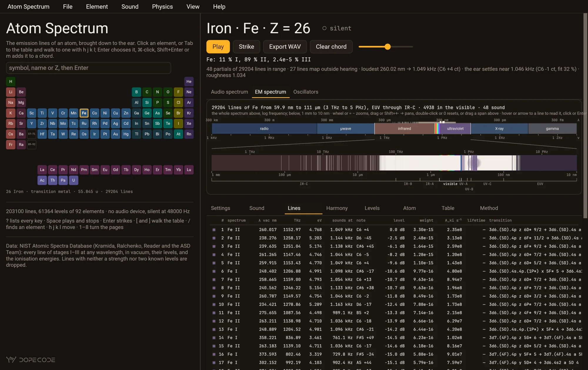Viewport: 588px width, 370px height.
Task: Select the Gold (Au) element tile
Action: (116, 134)
